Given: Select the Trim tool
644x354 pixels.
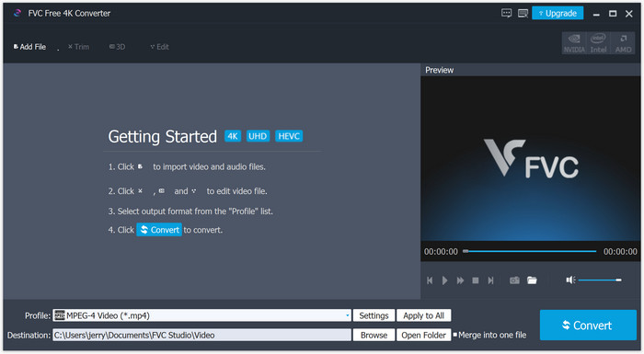Looking at the screenshot, I should 78,47.
